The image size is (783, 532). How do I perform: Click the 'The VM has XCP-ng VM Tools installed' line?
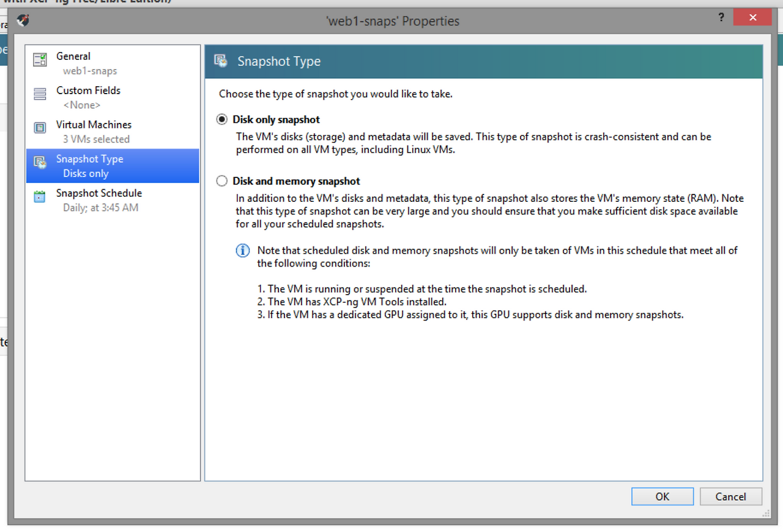pos(352,302)
